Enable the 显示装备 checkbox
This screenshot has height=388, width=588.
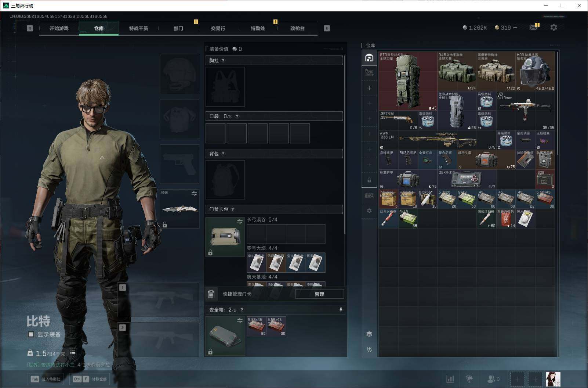tap(31, 334)
